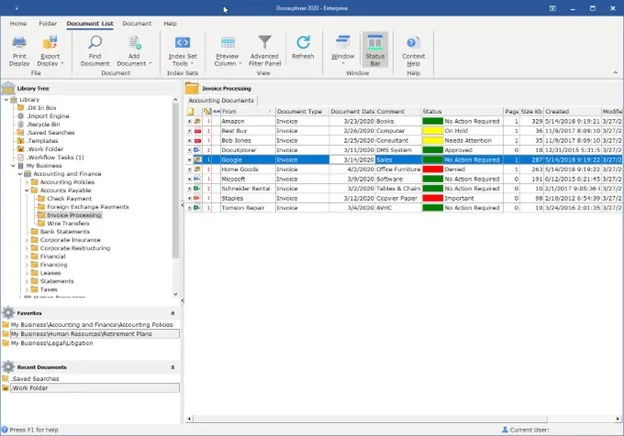The width and height of the screenshot is (624, 436).
Task: Open the Export Display tool
Action: pos(50,51)
